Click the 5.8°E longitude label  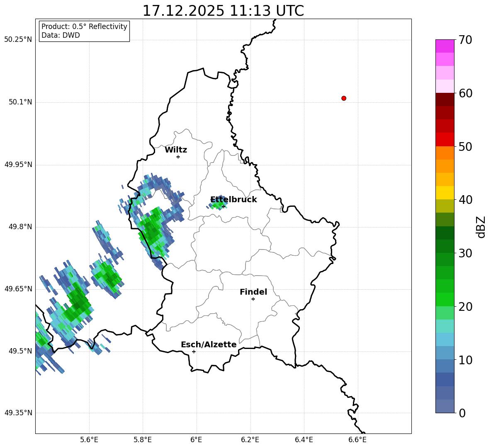coord(143,440)
